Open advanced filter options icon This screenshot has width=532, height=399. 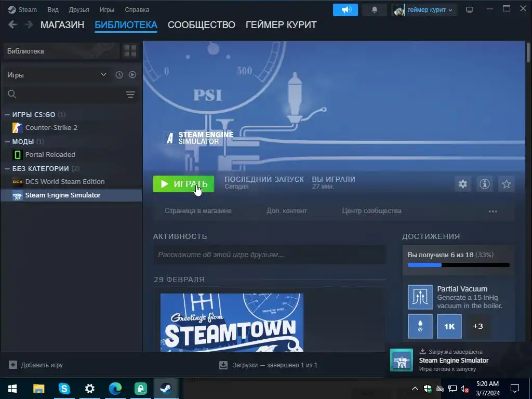(130, 95)
